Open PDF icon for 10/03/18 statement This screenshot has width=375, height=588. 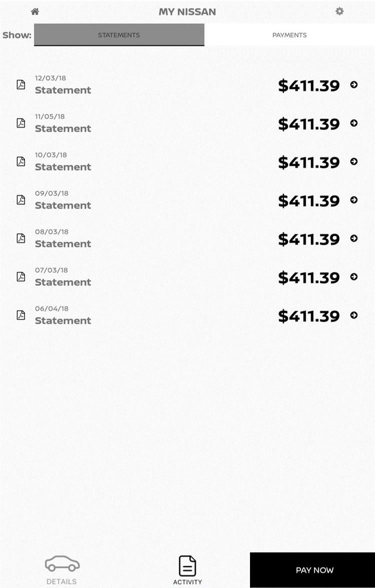click(x=21, y=161)
